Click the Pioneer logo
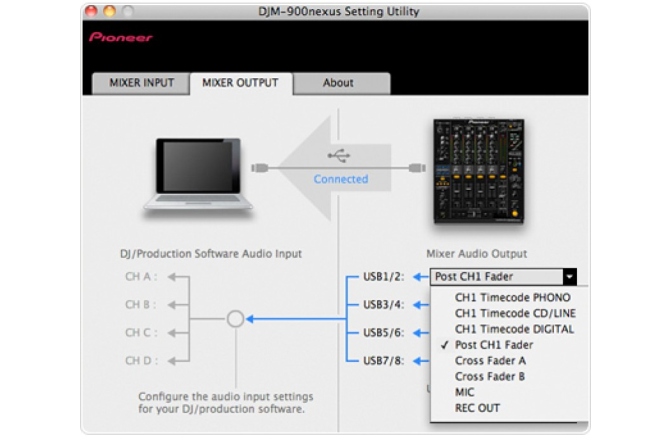The width and height of the screenshot is (672, 440). (121, 38)
